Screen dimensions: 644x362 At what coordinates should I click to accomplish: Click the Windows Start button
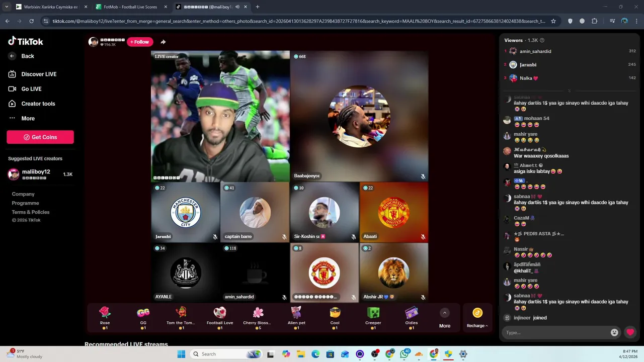[181, 354]
